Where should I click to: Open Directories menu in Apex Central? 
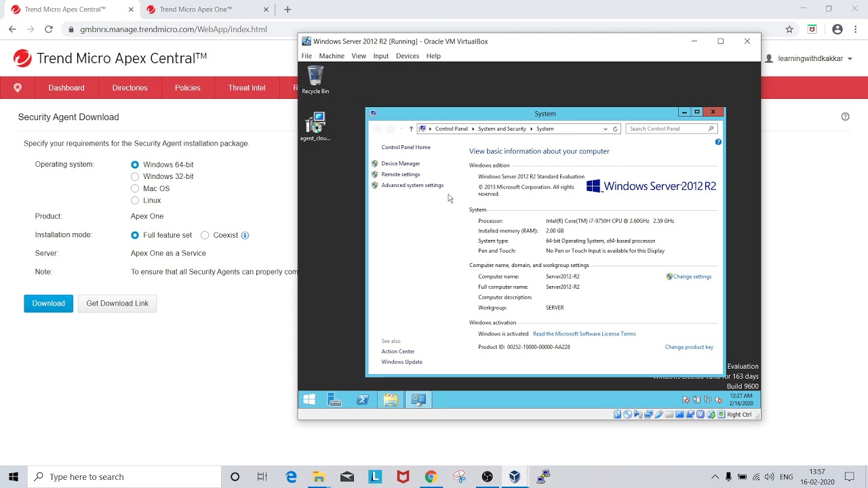[130, 87]
